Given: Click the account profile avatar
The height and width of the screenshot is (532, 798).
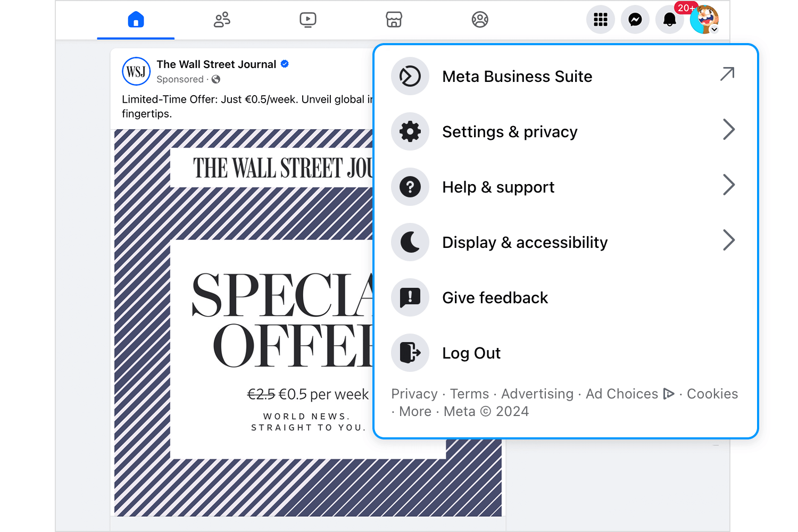Looking at the screenshot, I should coord(704,20).
